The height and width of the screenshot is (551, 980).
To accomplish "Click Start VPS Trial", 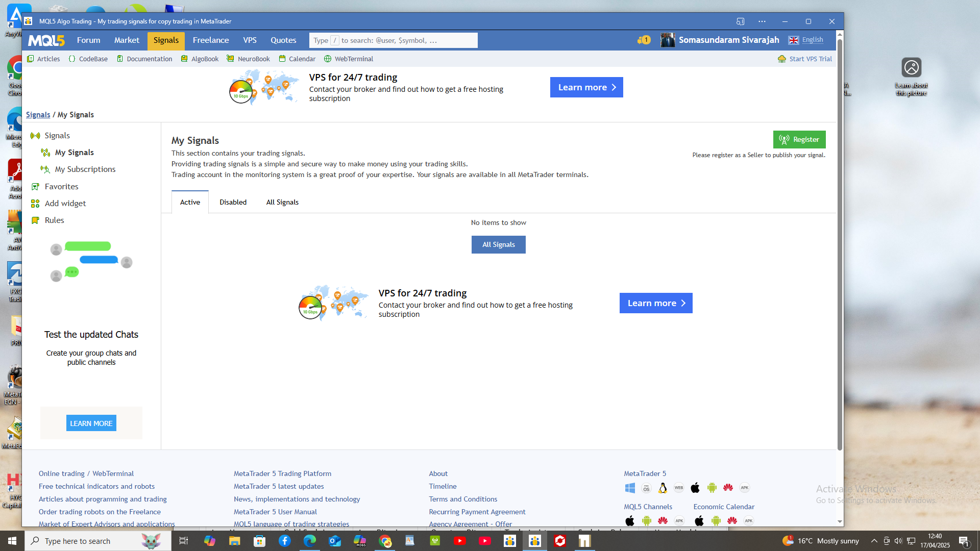I will (x=805, y=59).
